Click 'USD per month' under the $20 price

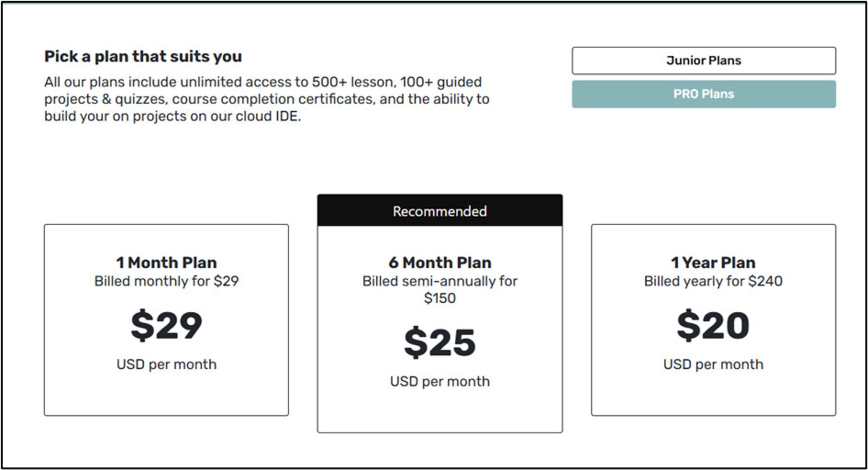(713, 364)
